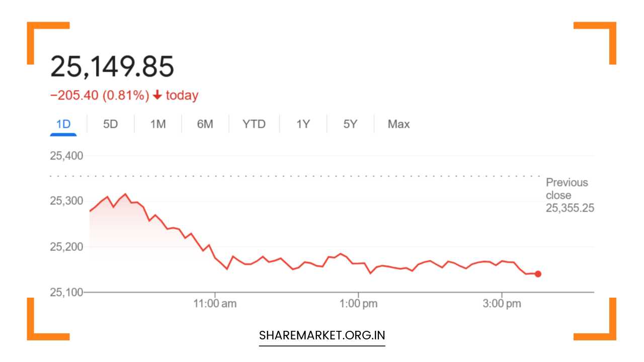Select the 1D time range

(63, 124)
